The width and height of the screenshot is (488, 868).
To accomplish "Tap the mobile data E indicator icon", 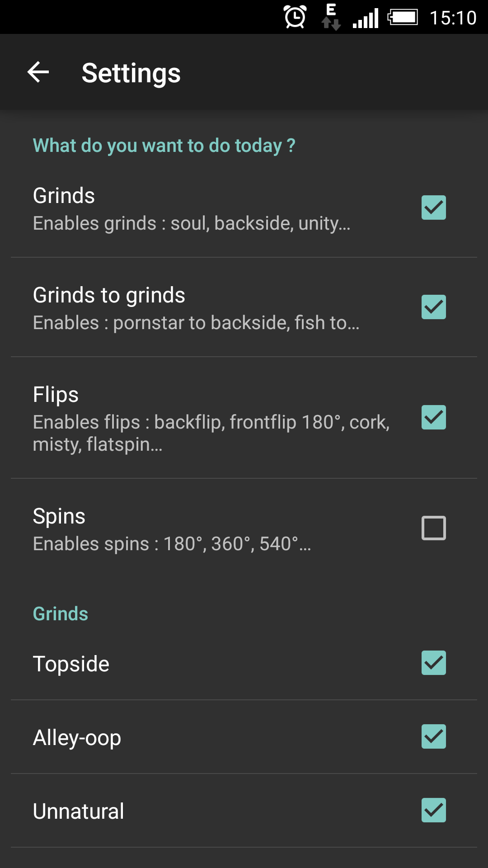I will (331, 17).
